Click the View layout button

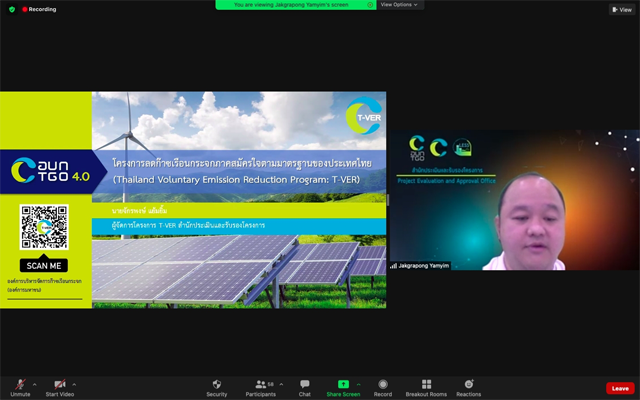click(x=622, y=9)
